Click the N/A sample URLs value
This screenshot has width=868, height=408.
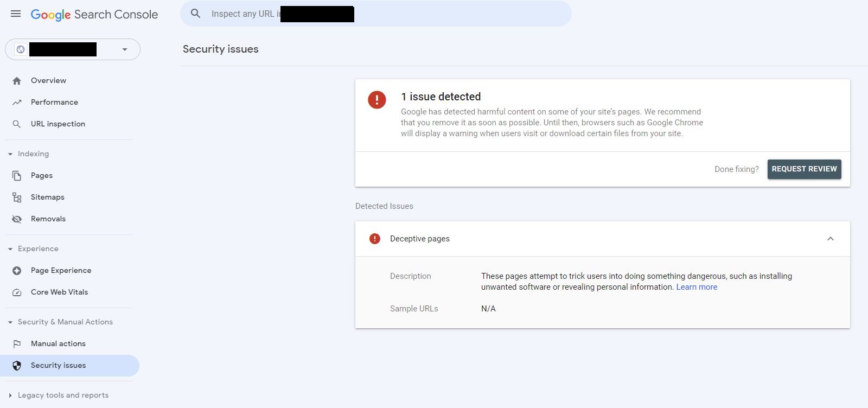pyautogui.click(x=488, y=309)
